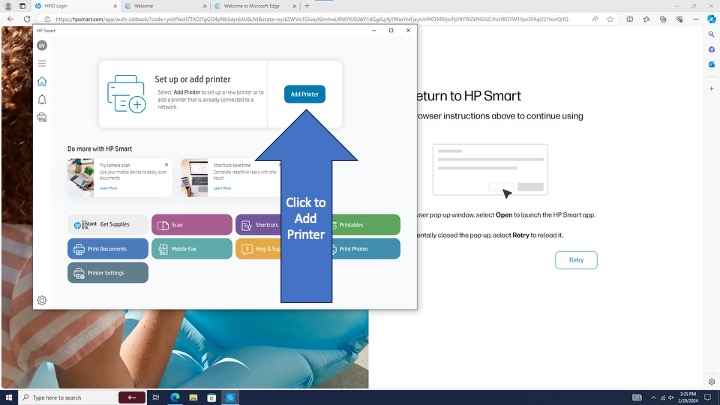
Task: Click the browser Back arrow
Action: click(x=11, y=19)
